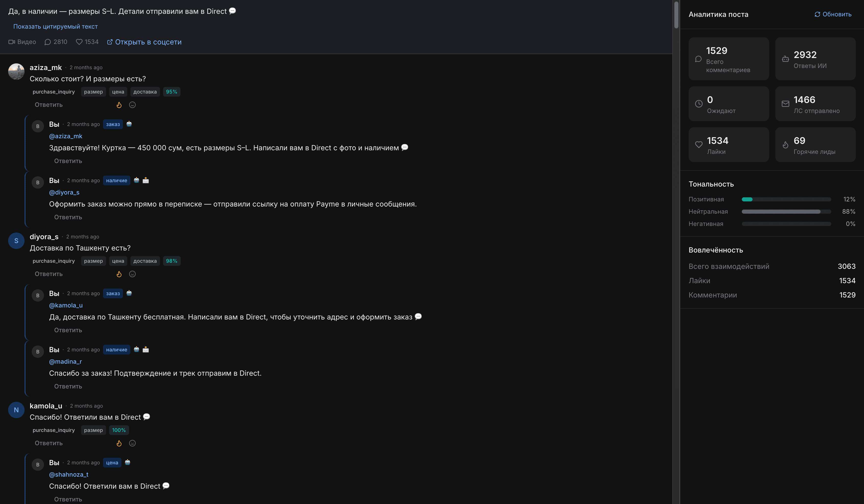Click the 'Нейтральная' sentiment progress bar

click(x=786, y=212)
